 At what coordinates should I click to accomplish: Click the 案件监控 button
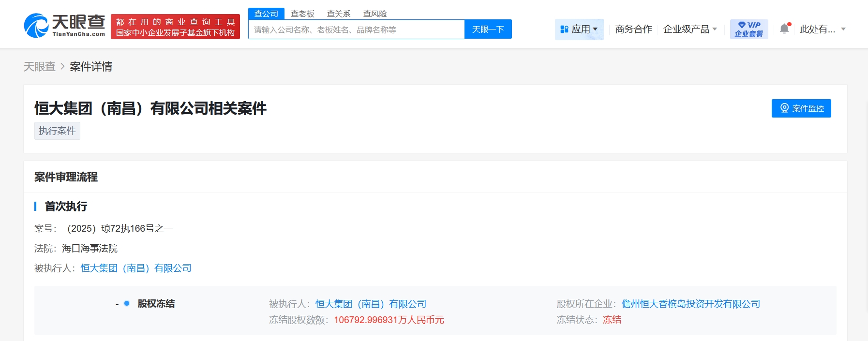pos(801,108)
